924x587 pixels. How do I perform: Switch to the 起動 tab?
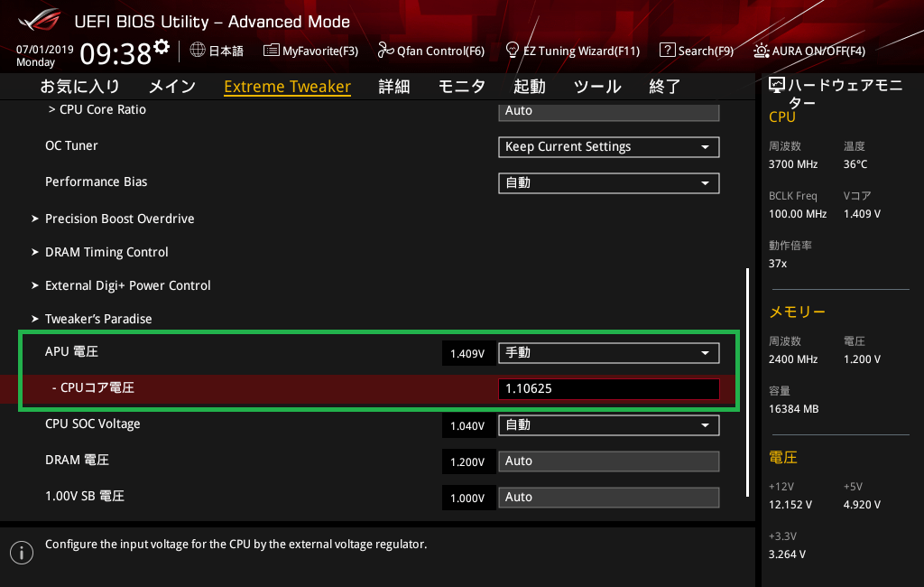(529, 87)
